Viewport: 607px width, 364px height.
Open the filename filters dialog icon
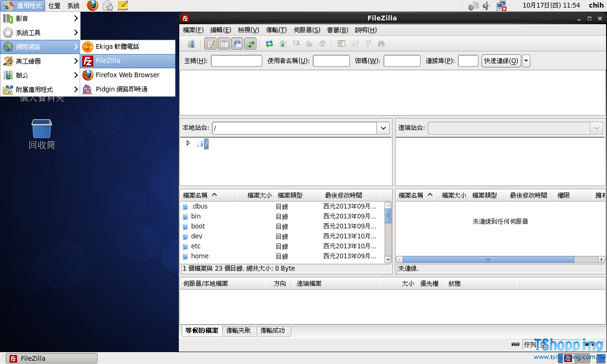(341, 44)
